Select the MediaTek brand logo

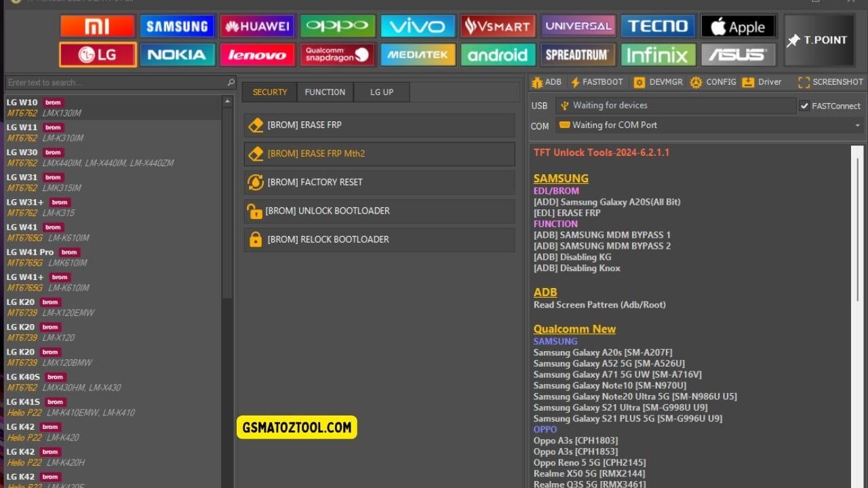pos(418,56)
